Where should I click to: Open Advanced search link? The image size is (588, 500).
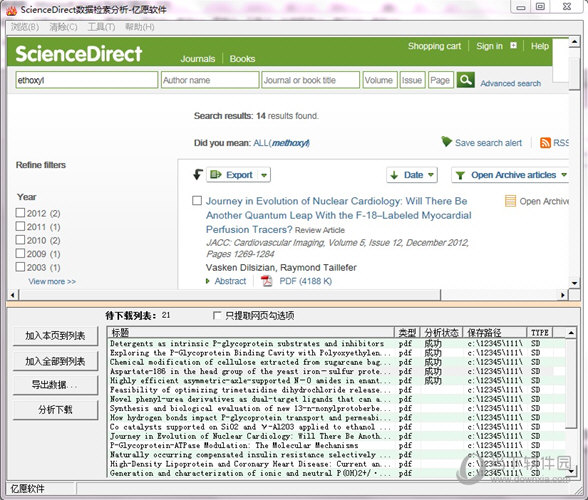pyautogui.click(x=511, y=83)
